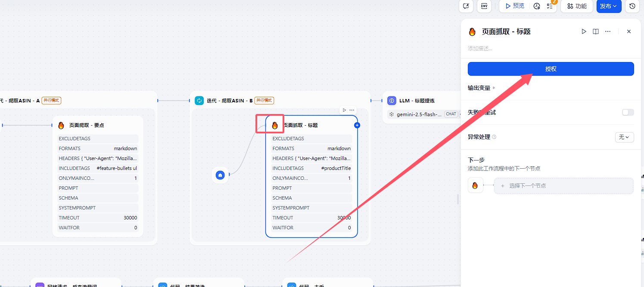Open the 异常处理 dropdown showing 无
This screenshot has height=287, width=644.
[624, 137]
